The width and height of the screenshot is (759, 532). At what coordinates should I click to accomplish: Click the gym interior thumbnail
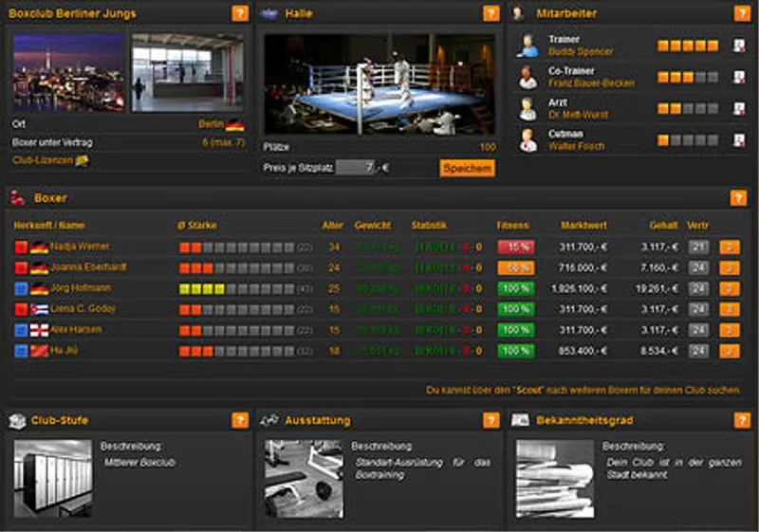(x=188, y=72)
